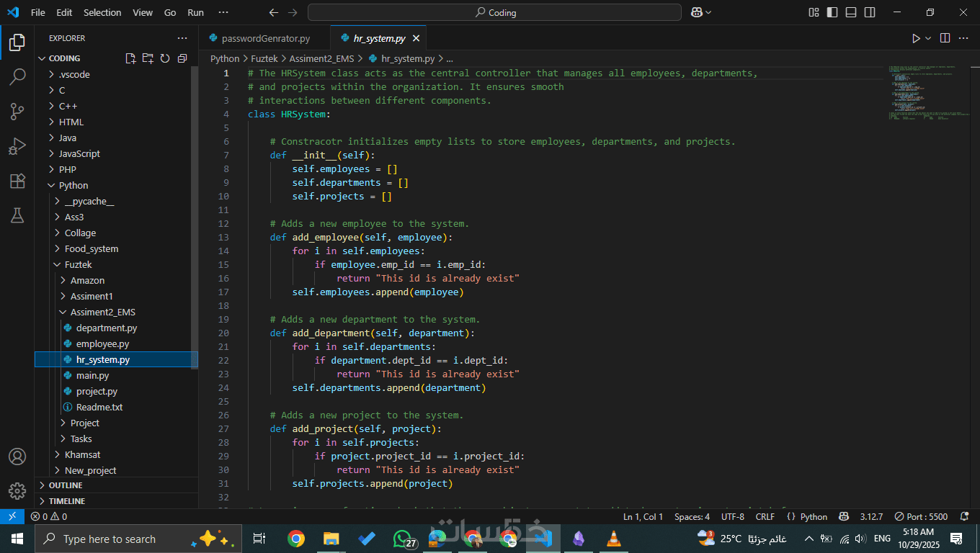
Task: Toggle the primary side bar layout button
Action: [x=832, y=12]
